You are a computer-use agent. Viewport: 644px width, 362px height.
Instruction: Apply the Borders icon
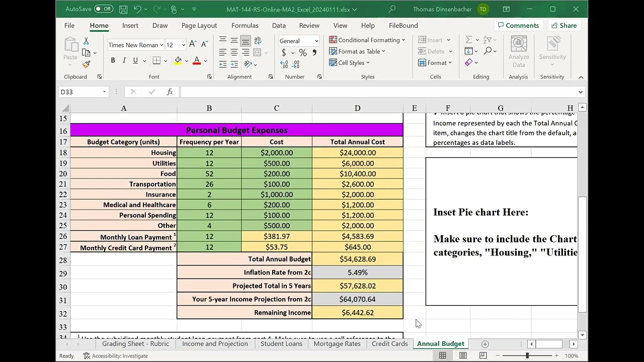tap(156, 60)
